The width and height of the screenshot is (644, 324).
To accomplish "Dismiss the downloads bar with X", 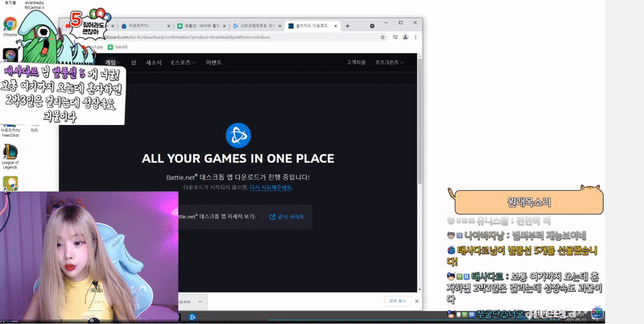I will pyautogui.click(x=416, y=301).
